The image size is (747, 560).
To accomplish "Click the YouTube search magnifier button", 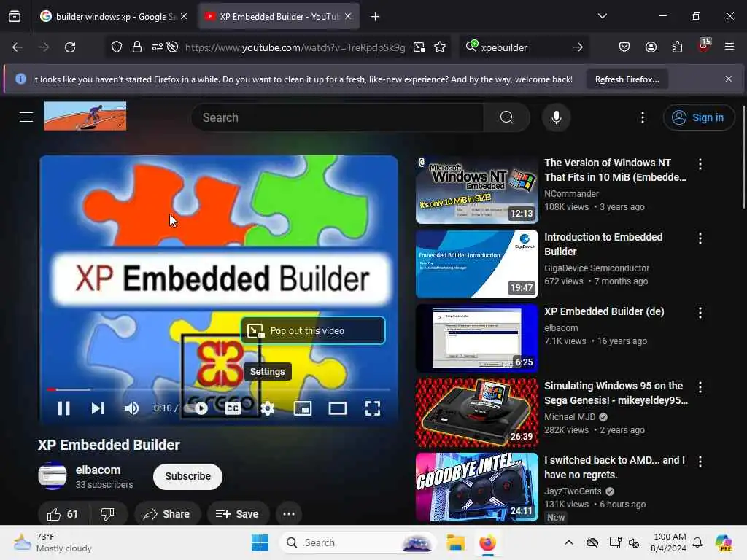I will pos(506,117).
